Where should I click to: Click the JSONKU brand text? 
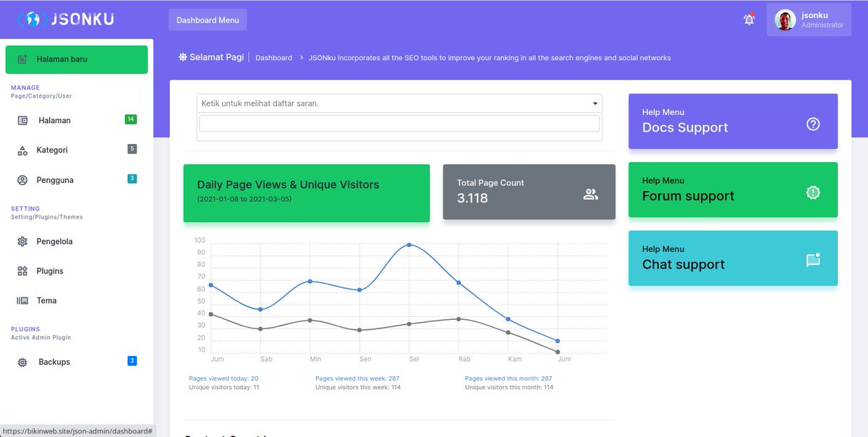[x=82, y=20]
